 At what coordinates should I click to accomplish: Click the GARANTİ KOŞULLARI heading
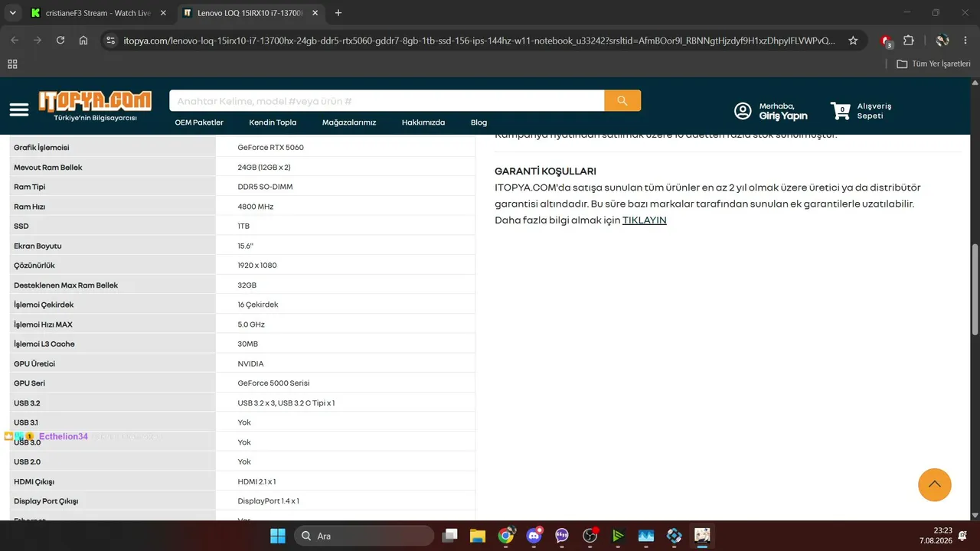pos(545,171)
